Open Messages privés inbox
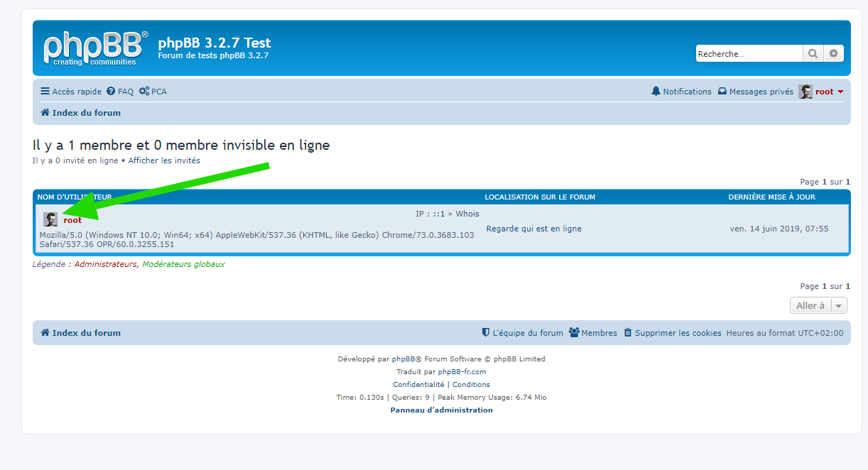The height and width of the screenshot is (470, 868). click(755, 92)
